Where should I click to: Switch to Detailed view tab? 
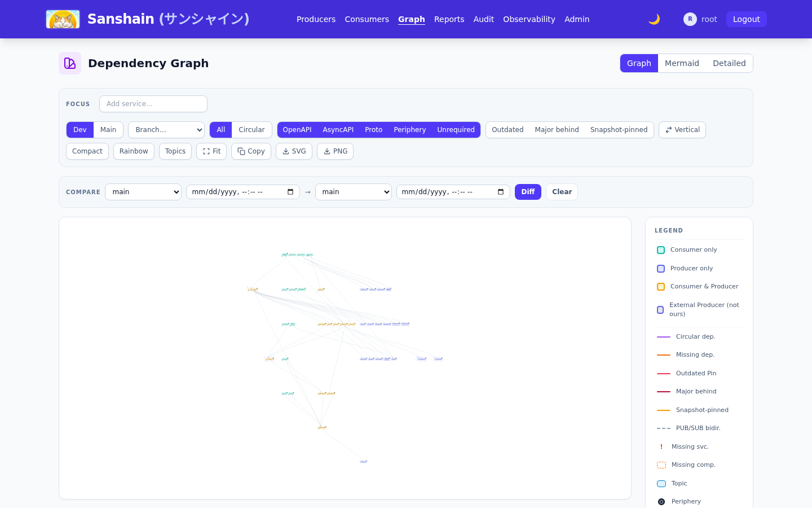coord(729,63)
